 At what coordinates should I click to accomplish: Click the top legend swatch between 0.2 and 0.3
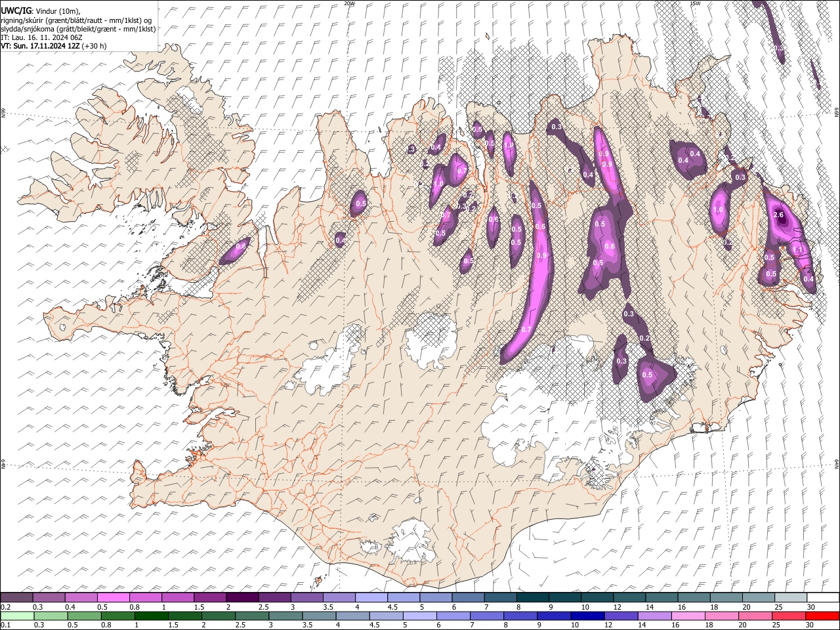(x=17, y=597)
